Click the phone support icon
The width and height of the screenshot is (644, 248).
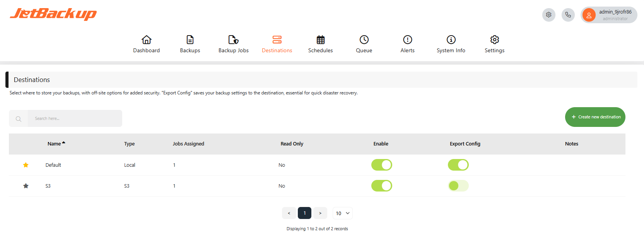point(568,15)
